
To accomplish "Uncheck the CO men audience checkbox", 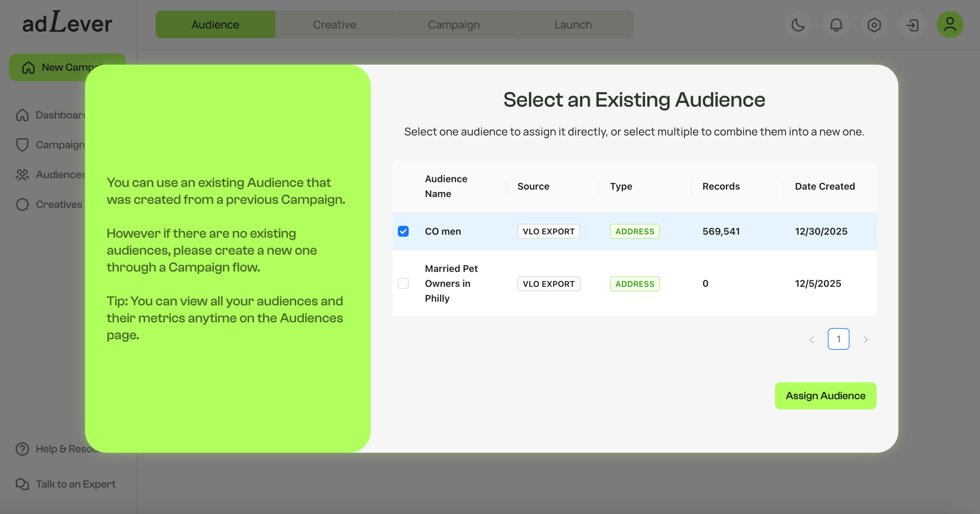I will [403, 231].
